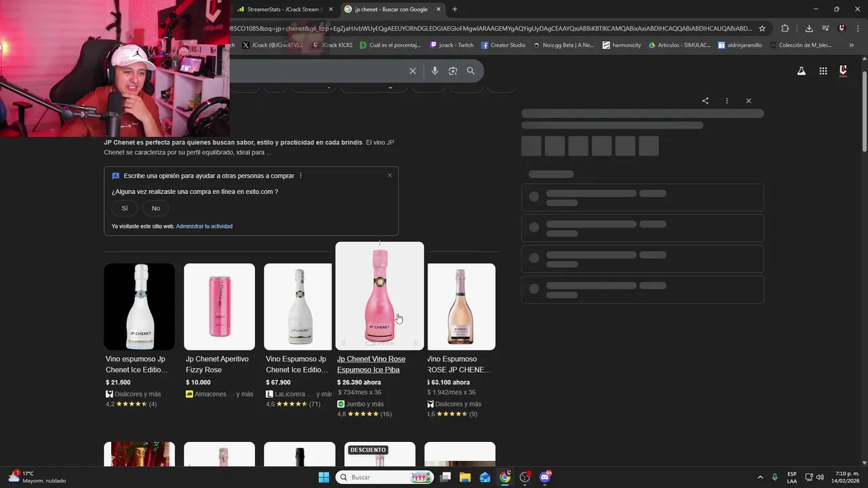Screen dimensions: 868x488
Task: Open Chrome media control icon
Action: click(825, 28)
